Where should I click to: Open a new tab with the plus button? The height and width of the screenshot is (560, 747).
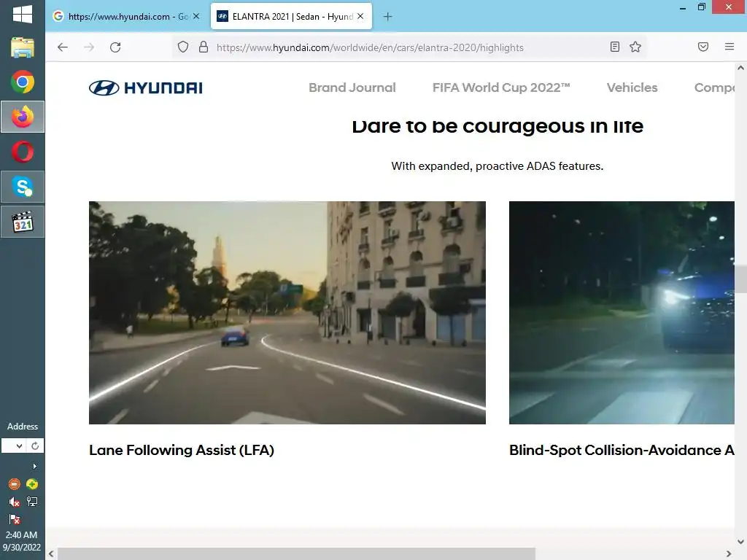tap(388, 17)
